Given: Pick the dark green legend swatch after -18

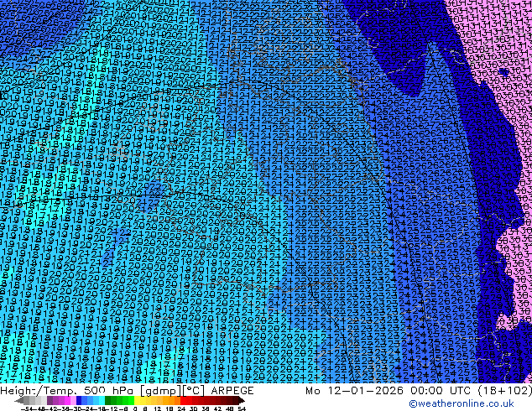Looking at the screenshot, I should tap(108, 401).
